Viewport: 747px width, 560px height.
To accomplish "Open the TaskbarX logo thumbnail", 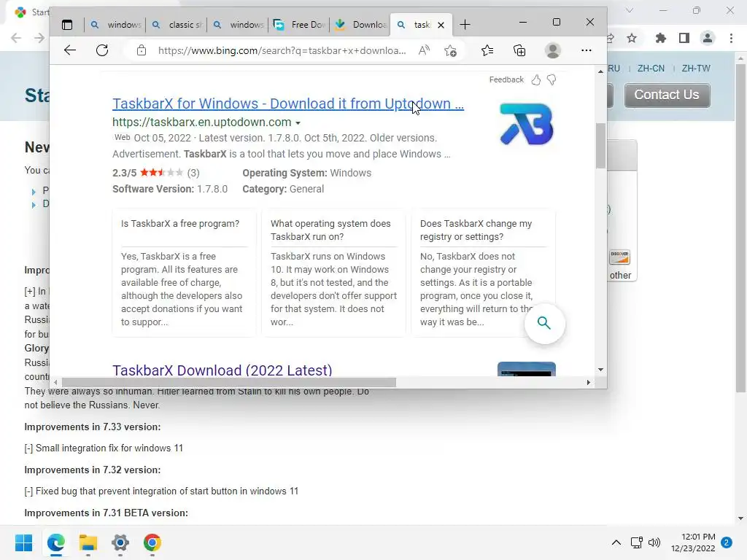I will [527, 124].
